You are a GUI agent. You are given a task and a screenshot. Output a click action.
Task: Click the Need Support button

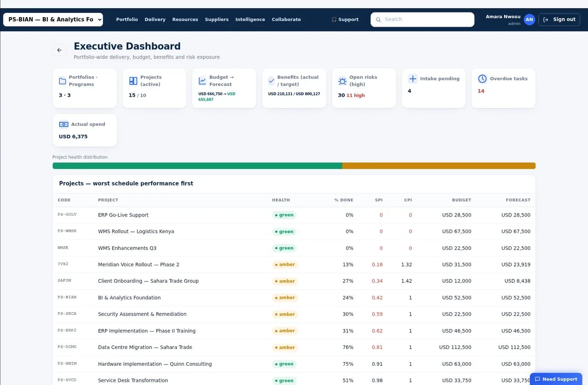coord(556,379)
